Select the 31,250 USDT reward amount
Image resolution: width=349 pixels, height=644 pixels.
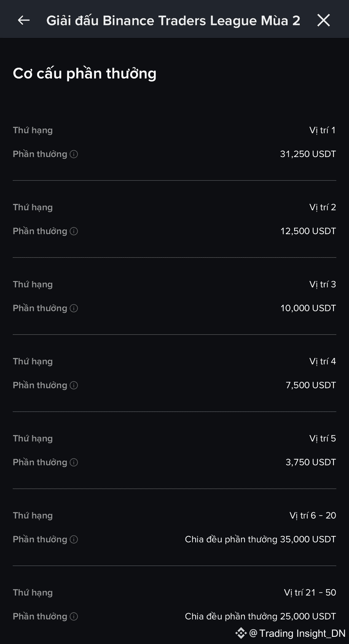click(x=308, y=154)
